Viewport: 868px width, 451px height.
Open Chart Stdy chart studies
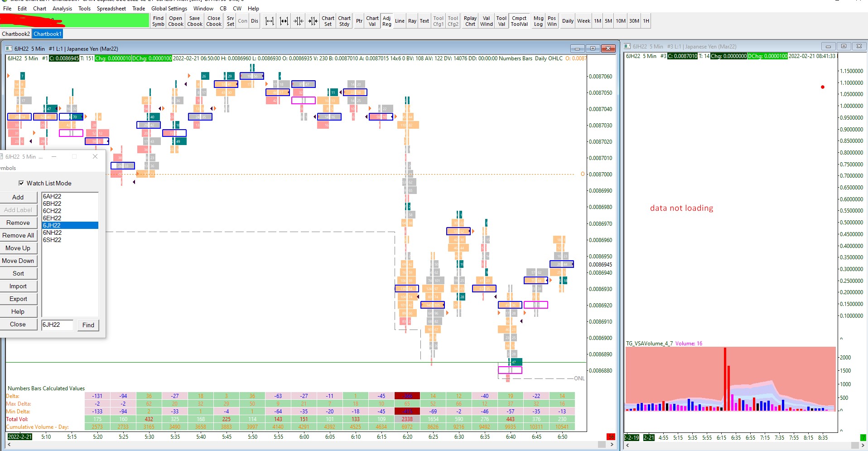click(x=344, y=21)
